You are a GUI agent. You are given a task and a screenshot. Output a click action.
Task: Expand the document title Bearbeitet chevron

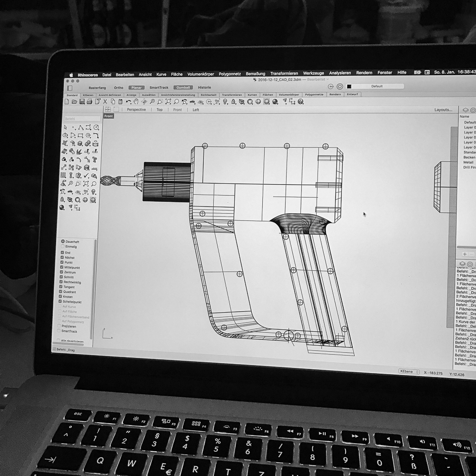327,80
